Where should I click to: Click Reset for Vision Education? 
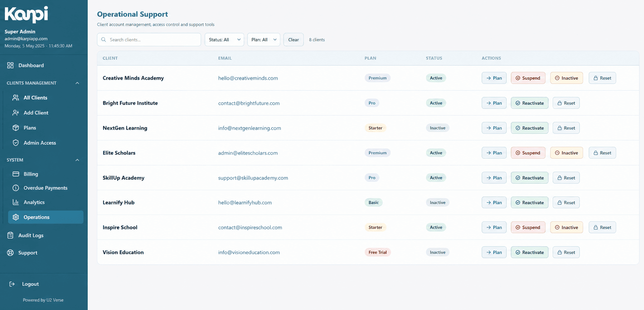pos(566,252)
